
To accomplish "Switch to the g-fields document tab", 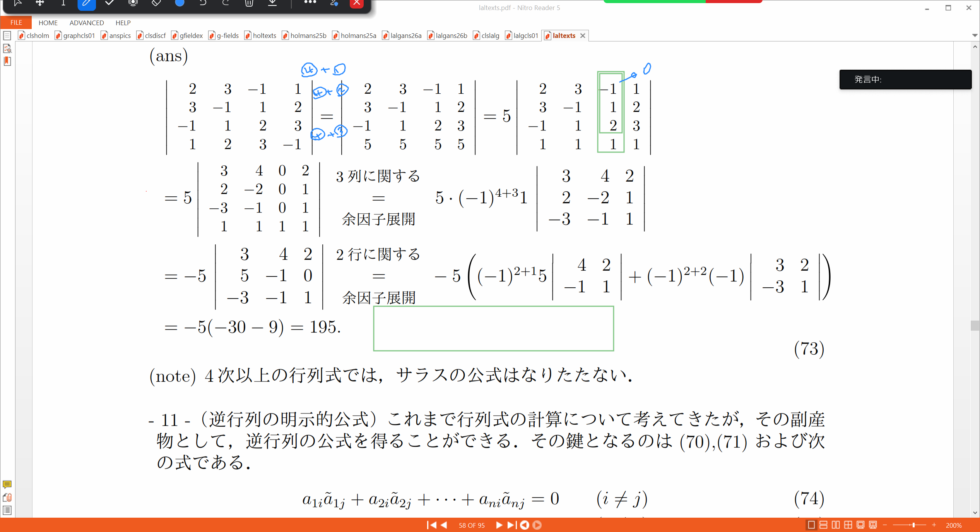I will coord(224,36).
